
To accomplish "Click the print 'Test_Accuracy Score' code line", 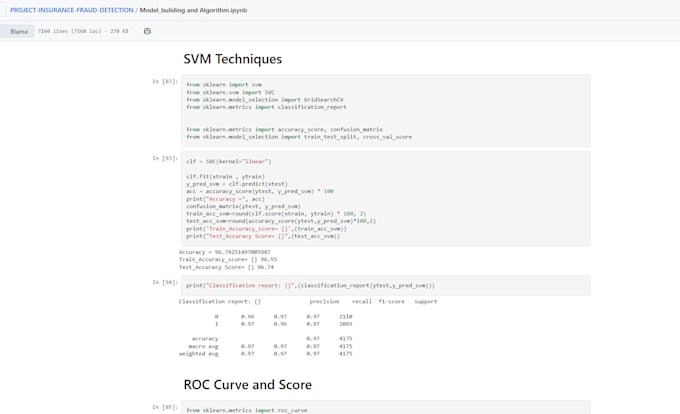I will (x=263, y=236).
